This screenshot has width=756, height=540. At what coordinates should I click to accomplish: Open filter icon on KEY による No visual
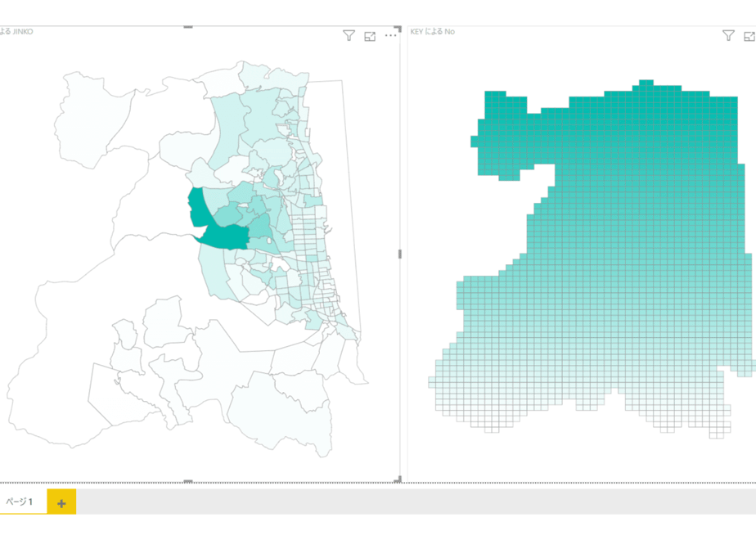[x=728, y=35]
